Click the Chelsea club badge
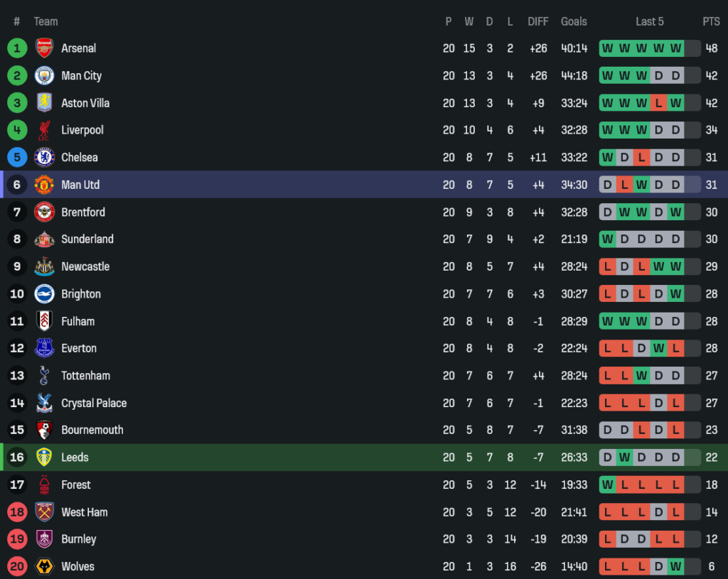The width and height of the screenshot is (728, 579). coord(44,157)
